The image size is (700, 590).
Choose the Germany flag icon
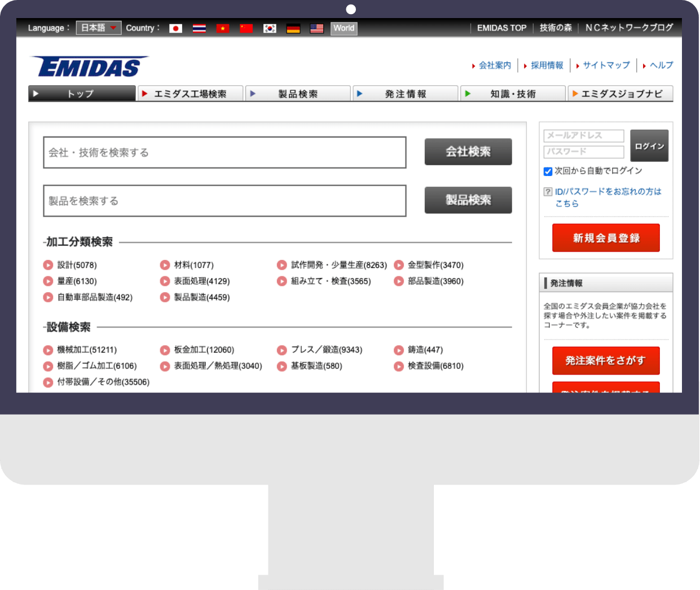pyautogui.click(x=293, y=28)
